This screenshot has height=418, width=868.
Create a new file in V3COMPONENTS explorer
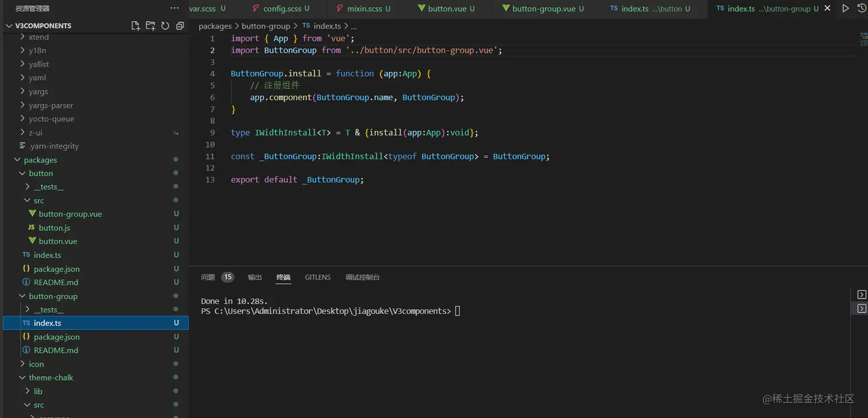[x=135, y=26]
